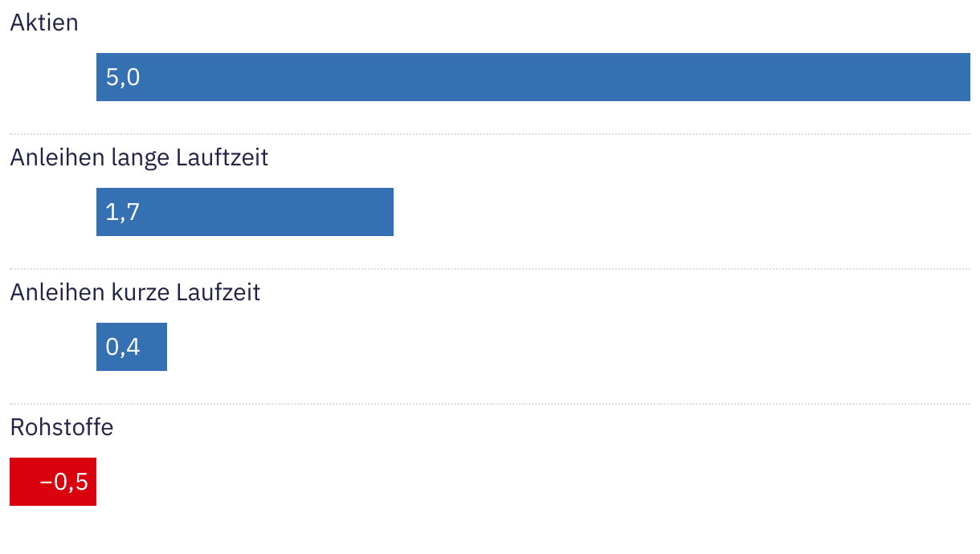
Task: Click the Anleihen lange Laufzeit label
Action: coord(139,157)
